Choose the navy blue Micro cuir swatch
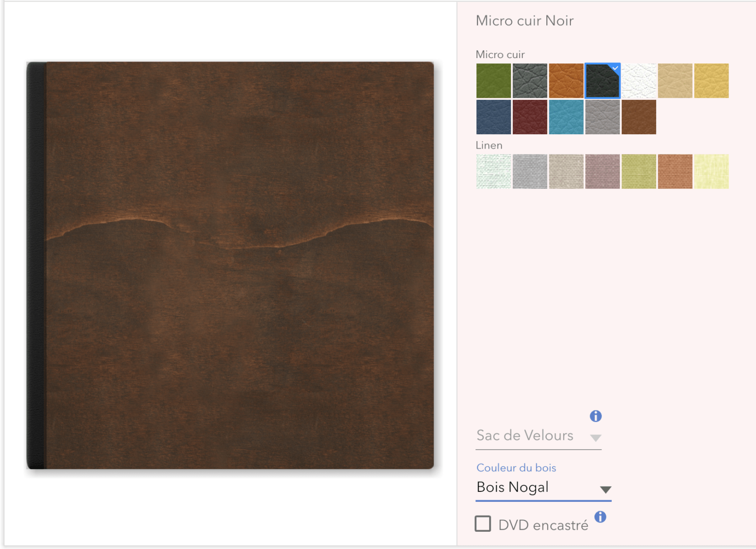This screenshot has width=756, height=549. [493, 117]
